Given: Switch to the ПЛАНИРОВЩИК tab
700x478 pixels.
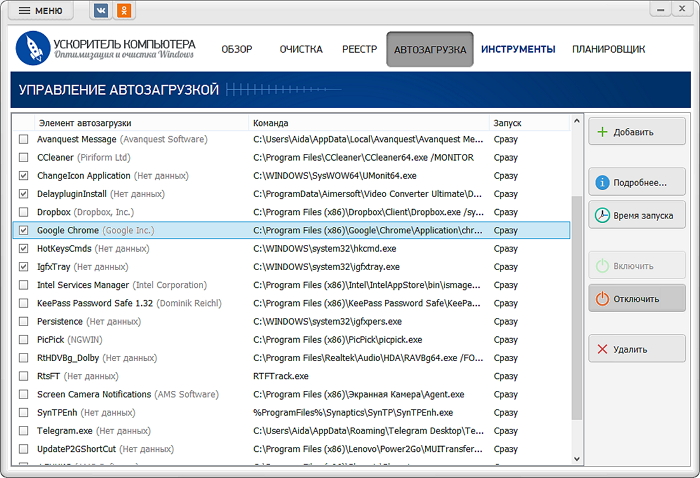Looking at the screenshot, I should point(608,49).
